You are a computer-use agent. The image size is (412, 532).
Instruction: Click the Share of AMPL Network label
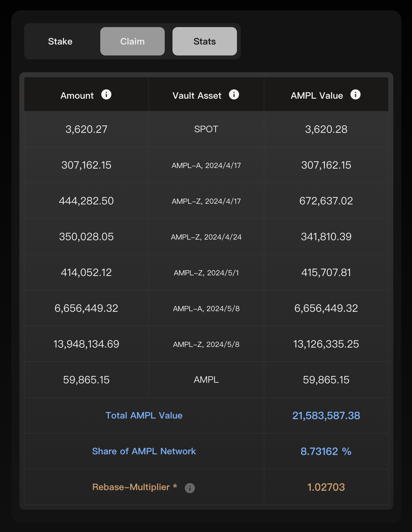point(144,451)
